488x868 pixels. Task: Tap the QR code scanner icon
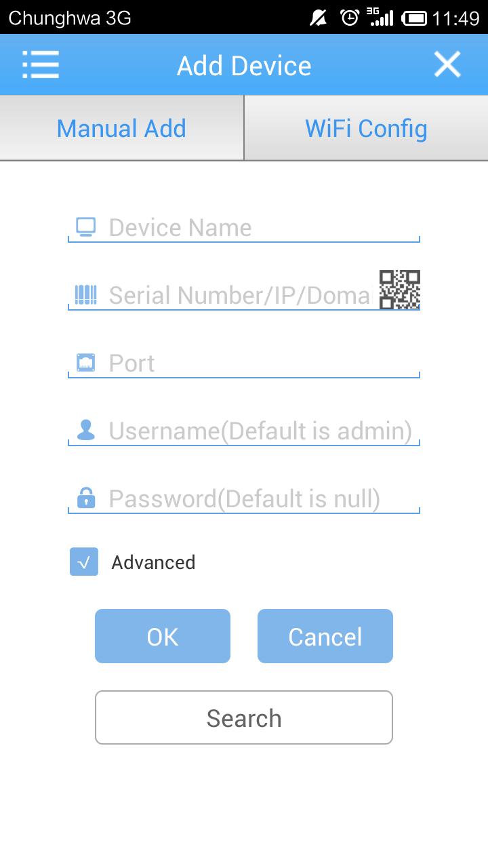399,290
